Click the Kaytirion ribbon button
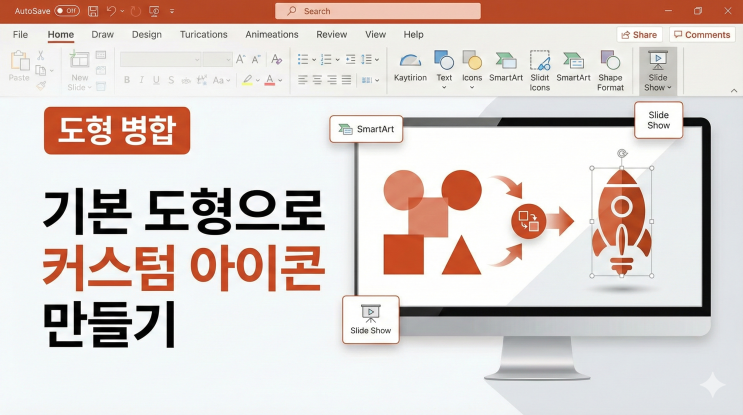 (410, 67)
